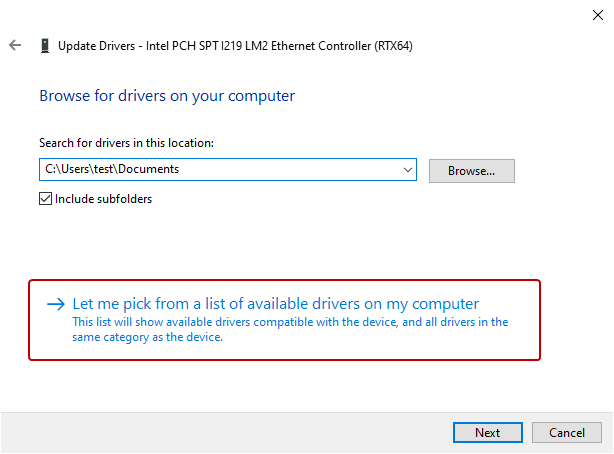The height and width of the screenshot is (454, 614).
Task: Click the empty space right of the Let me pick text
Action: (510, 304)
